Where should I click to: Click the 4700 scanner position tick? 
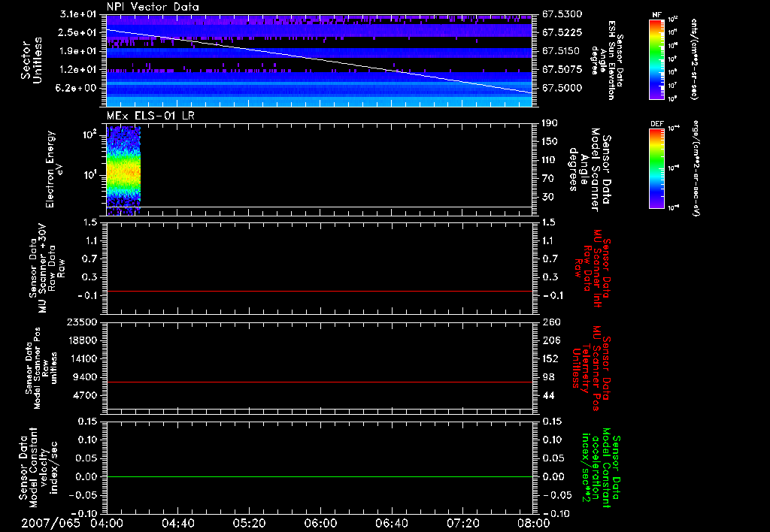(84, 395)
